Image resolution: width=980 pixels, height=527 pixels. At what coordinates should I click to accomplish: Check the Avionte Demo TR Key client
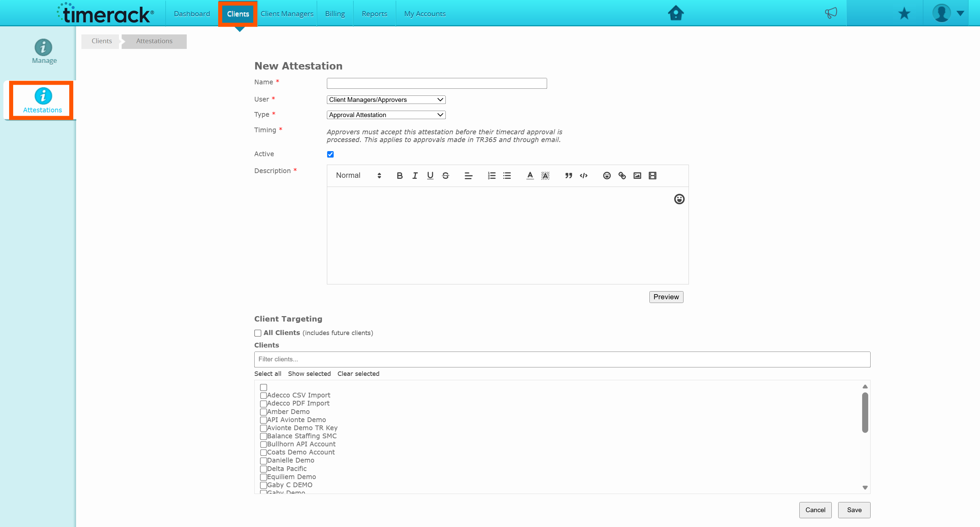pyautogui.click(x=263, y=428)
